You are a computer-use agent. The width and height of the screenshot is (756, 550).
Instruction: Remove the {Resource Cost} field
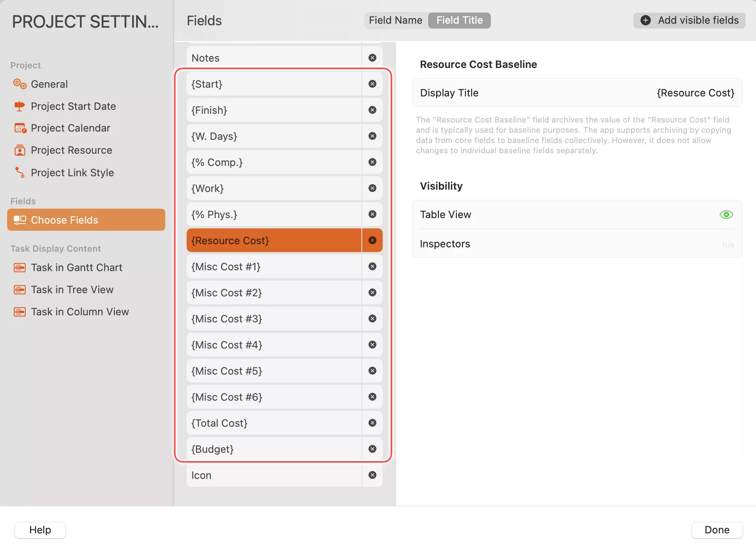coord(372,240)
